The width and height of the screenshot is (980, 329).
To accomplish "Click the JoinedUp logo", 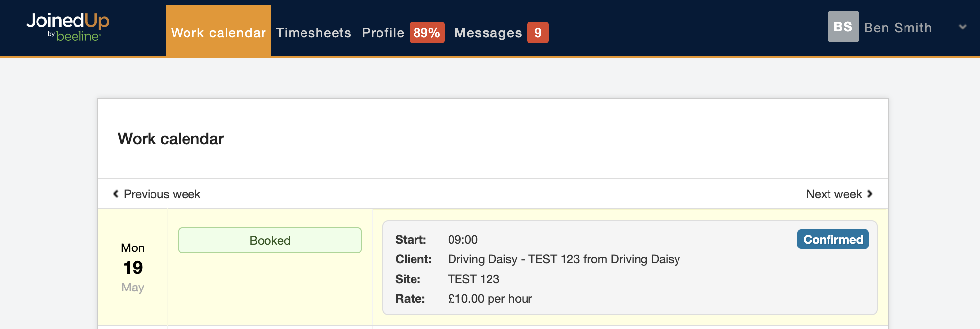I will coord(68,21).
